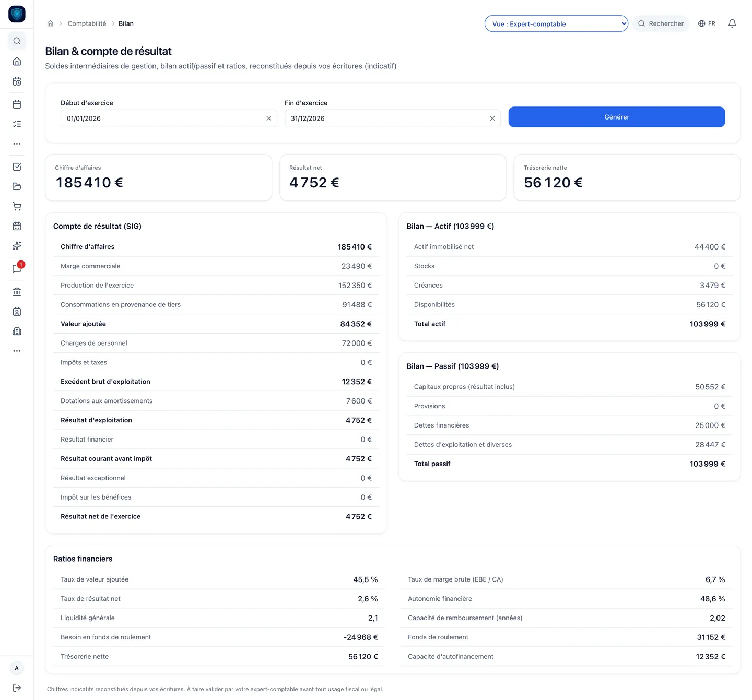Open the home icon in sidebar
752x700 pixels.
(x=17, y=62)
